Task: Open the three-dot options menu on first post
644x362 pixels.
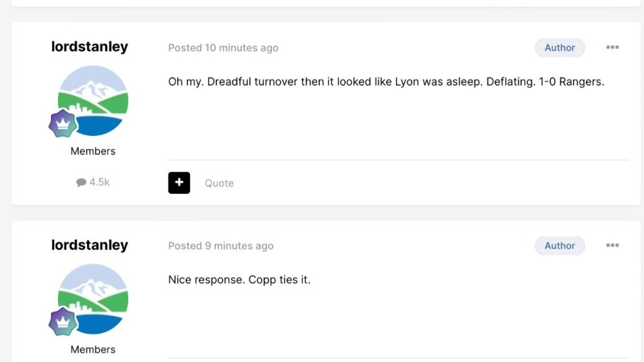Action: coord(612,48)
